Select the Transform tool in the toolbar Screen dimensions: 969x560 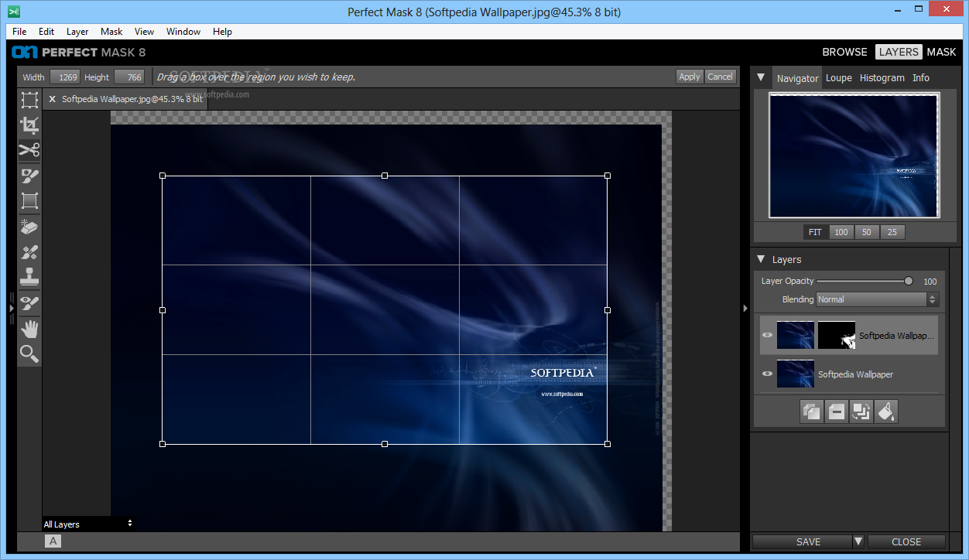pyautogui.click(x=29, y=100)
